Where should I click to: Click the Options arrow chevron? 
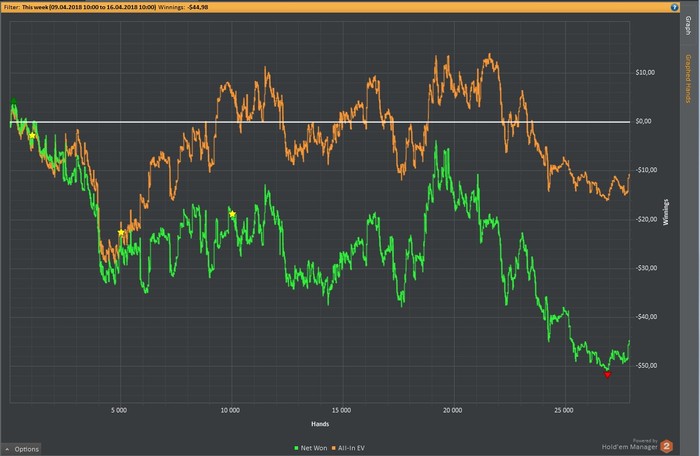[x=7, y=449]
